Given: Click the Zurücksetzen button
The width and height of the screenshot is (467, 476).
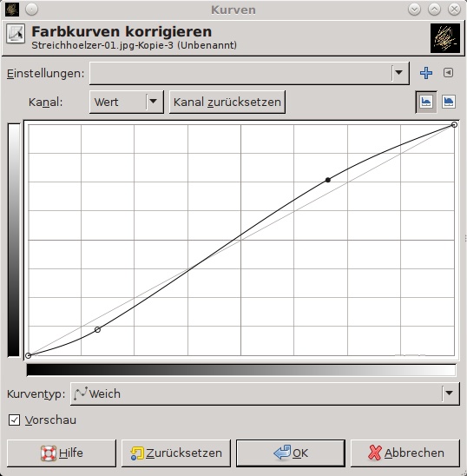Looking at the screenshot, I should coord(176,453).
